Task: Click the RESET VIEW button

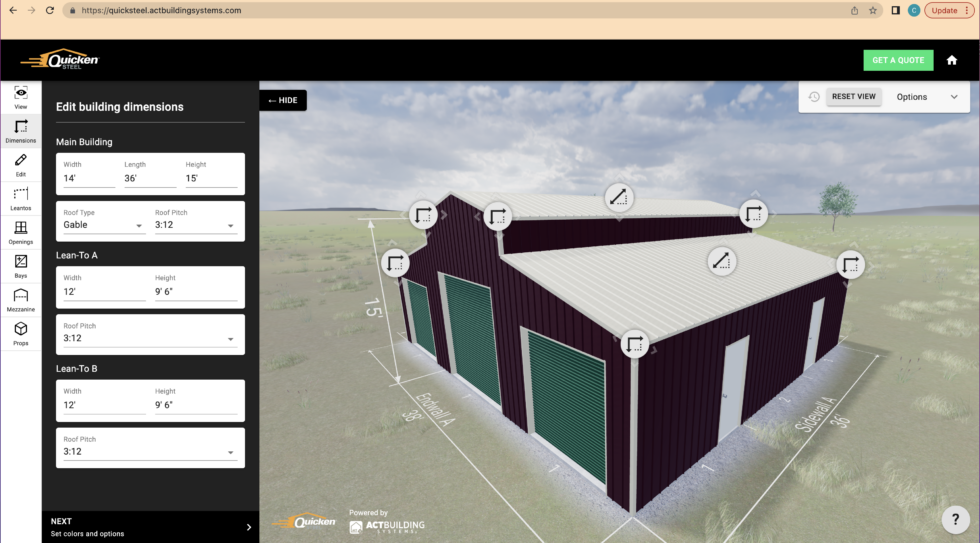Action: 854,97
